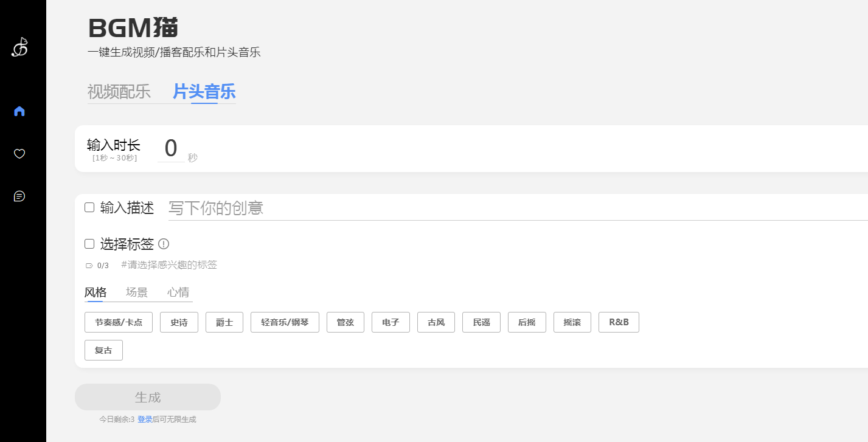The width and height of the screenshot is (868, 442).
Task: Click the 写下你的创意 description field
Action: [x=517, y=208]
